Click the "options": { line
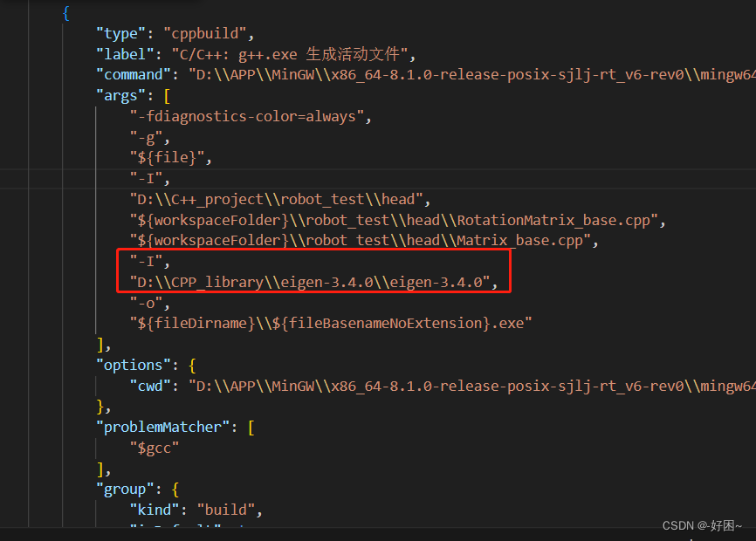Viewport: 756px width, 541px height. [146, 365]
